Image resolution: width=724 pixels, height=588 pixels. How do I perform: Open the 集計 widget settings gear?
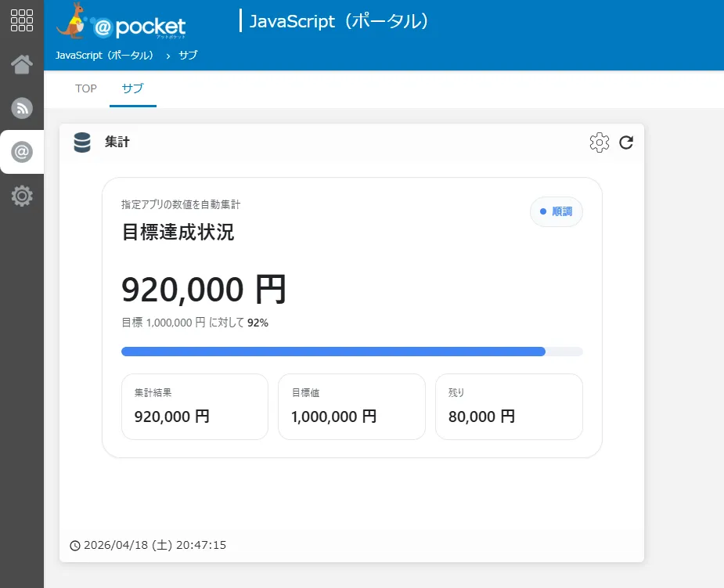[x=600, y=142]
